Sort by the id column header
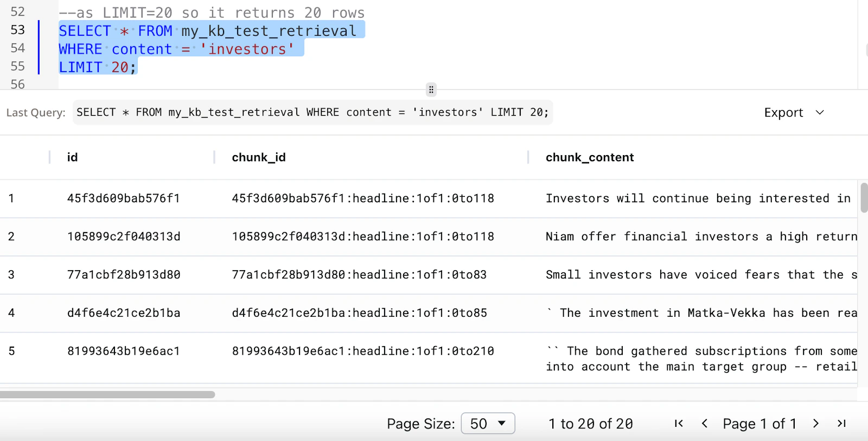 pos(72,157)
